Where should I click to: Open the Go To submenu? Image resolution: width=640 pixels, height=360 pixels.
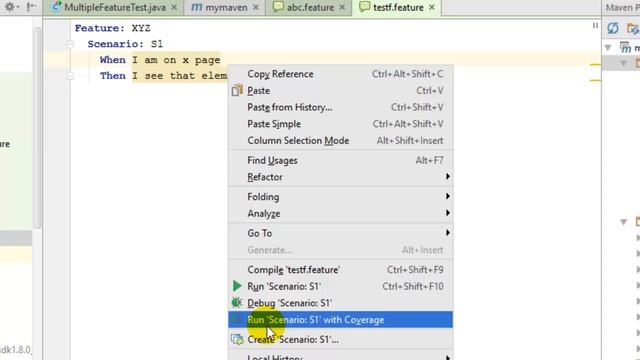(340, 233)
